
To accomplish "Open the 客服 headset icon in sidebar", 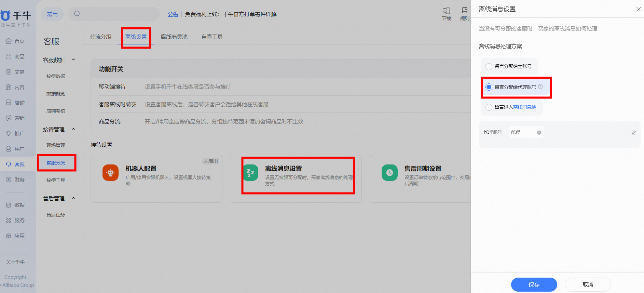I will point(9,164).
